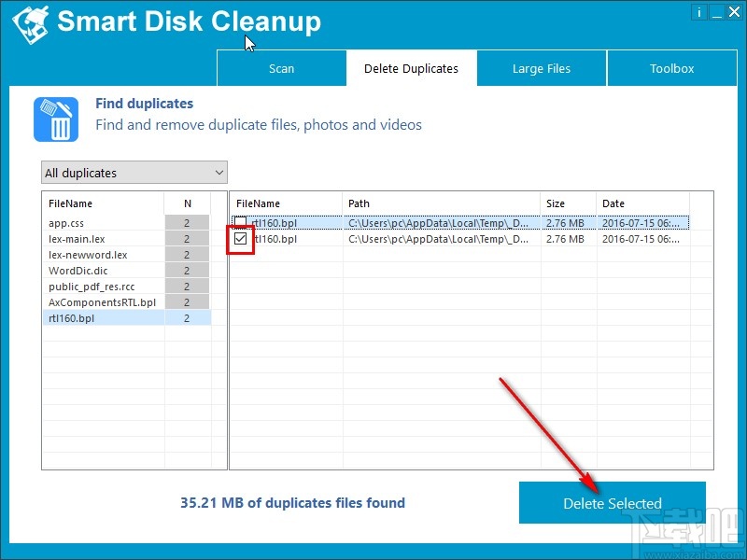Click the count 2 next to app.css
The width and height of the screenshot is (747, 560).
[x=187, y=223]
